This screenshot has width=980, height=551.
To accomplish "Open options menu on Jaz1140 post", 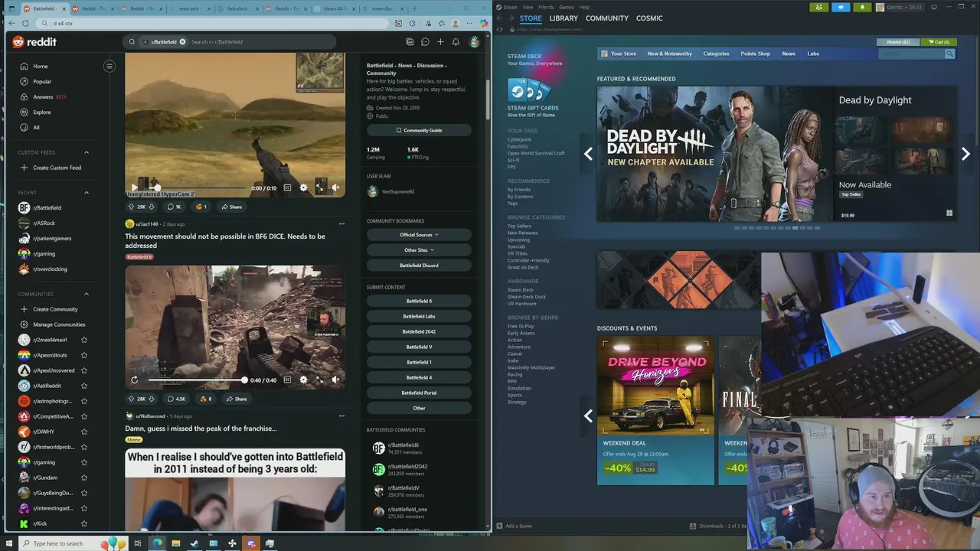I will [342, 223].
